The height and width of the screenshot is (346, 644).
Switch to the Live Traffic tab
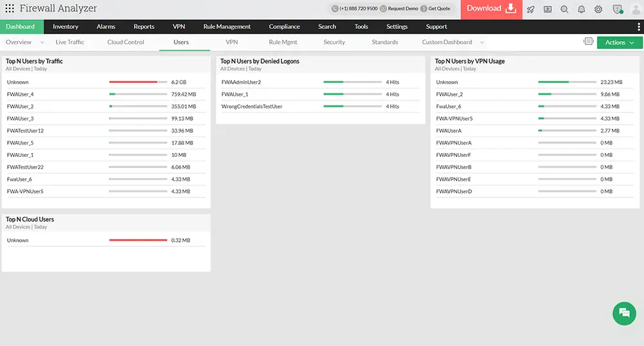tap(70, 42)
